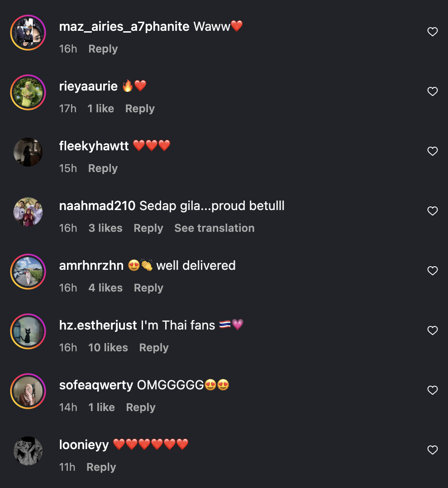View the 10 likes on hz.estherjust's comment
The height and width of the screenshot is (488, 448).
click(x=108, y=348)
